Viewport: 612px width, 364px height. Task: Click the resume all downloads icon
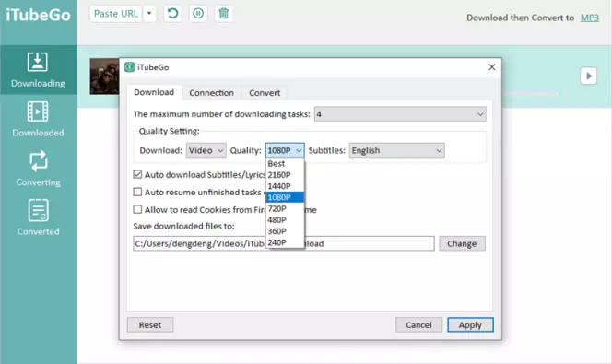click(x=172, y=14)
